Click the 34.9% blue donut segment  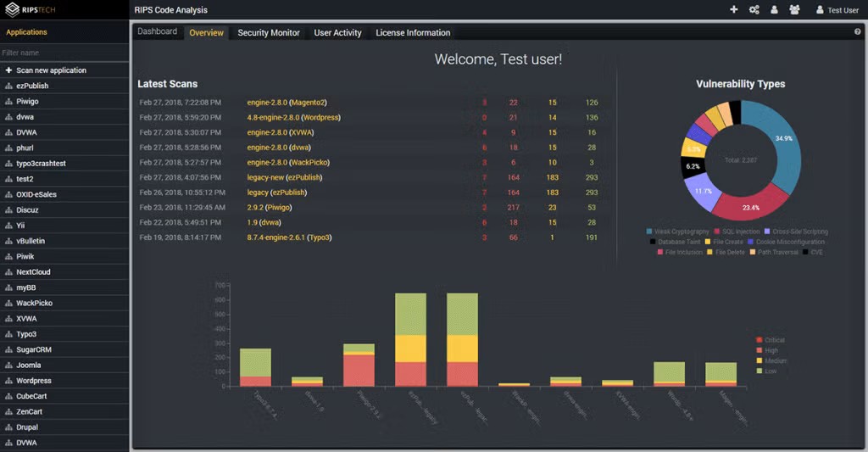pos(782,138)
